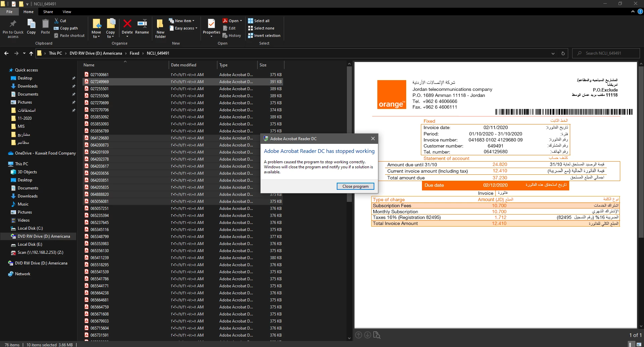
Task: Show file History
Action: (x=232, y=36)
